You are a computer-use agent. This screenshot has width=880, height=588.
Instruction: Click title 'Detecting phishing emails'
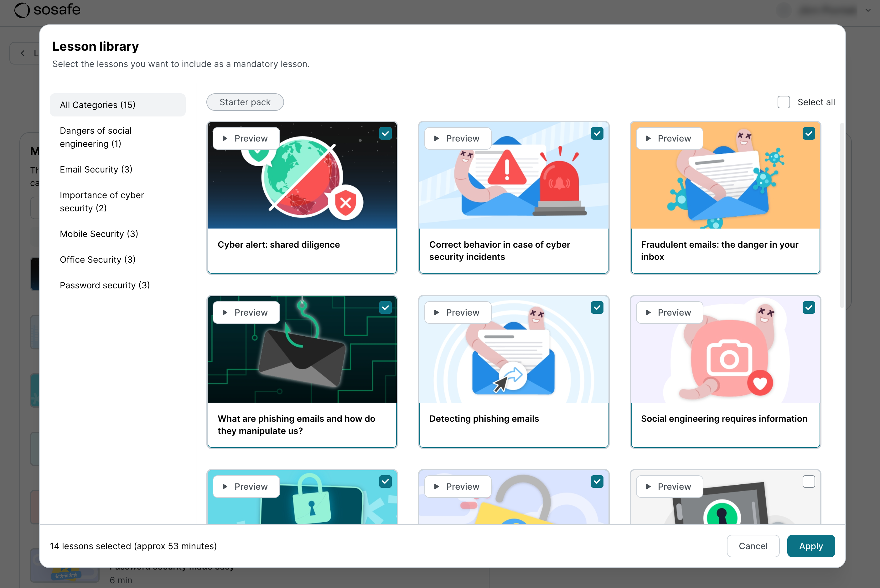[x=484, y=419]
